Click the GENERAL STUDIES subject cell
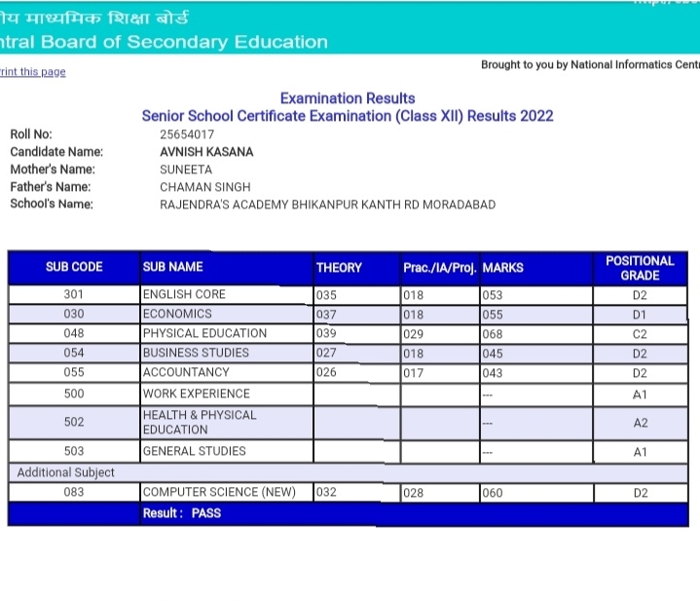Screen dimensions: 700x602 227,452
